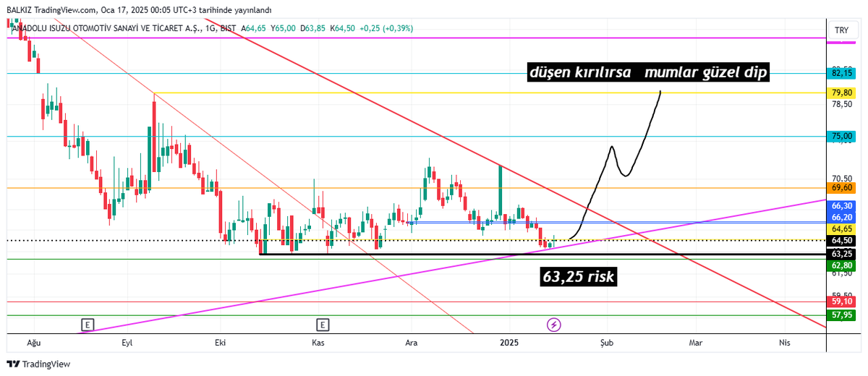Click the +0,25 (+0,39%) change value
The image size is (868, 376).
click(388, 28)
